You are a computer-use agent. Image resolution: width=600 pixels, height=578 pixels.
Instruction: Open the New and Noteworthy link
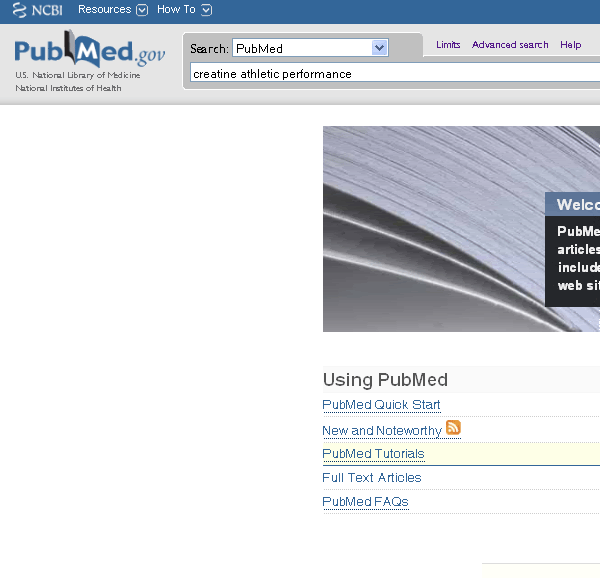pyautogui.click(x=381, y=431)
